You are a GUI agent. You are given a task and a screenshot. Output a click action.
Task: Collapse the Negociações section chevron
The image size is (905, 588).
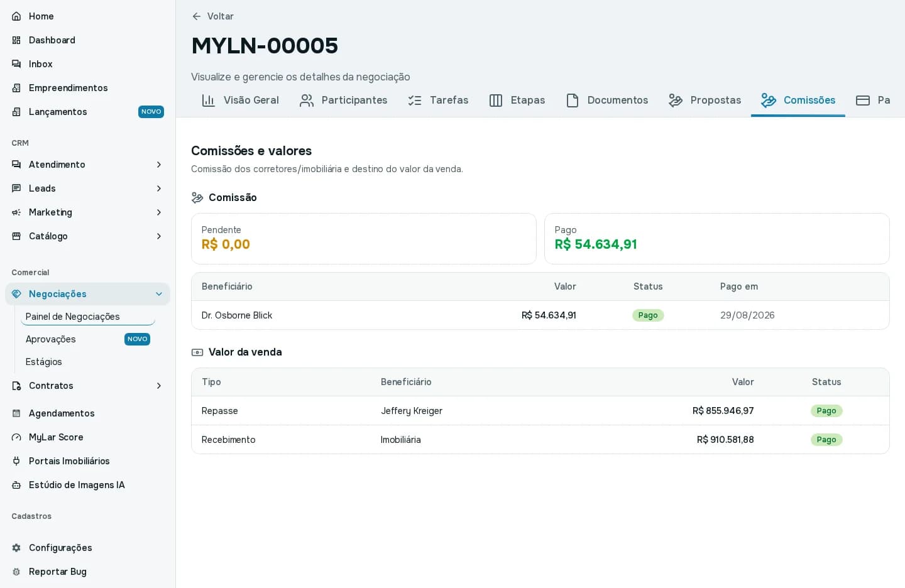coord(159,294)
